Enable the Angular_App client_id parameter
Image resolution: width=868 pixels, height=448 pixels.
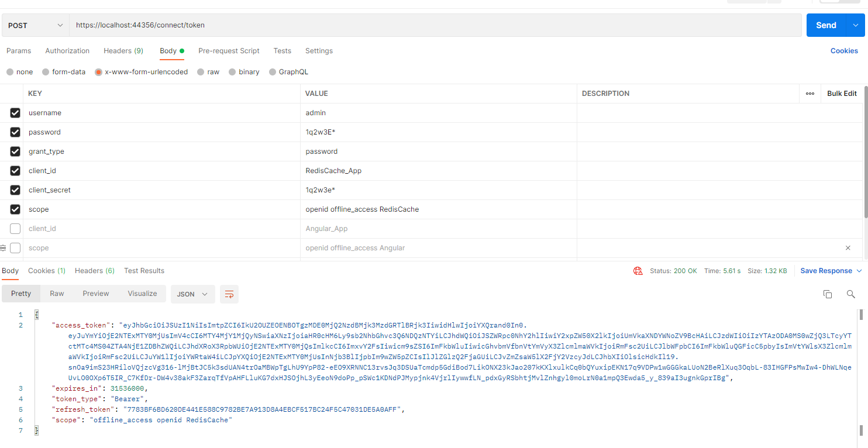(15, 228)
